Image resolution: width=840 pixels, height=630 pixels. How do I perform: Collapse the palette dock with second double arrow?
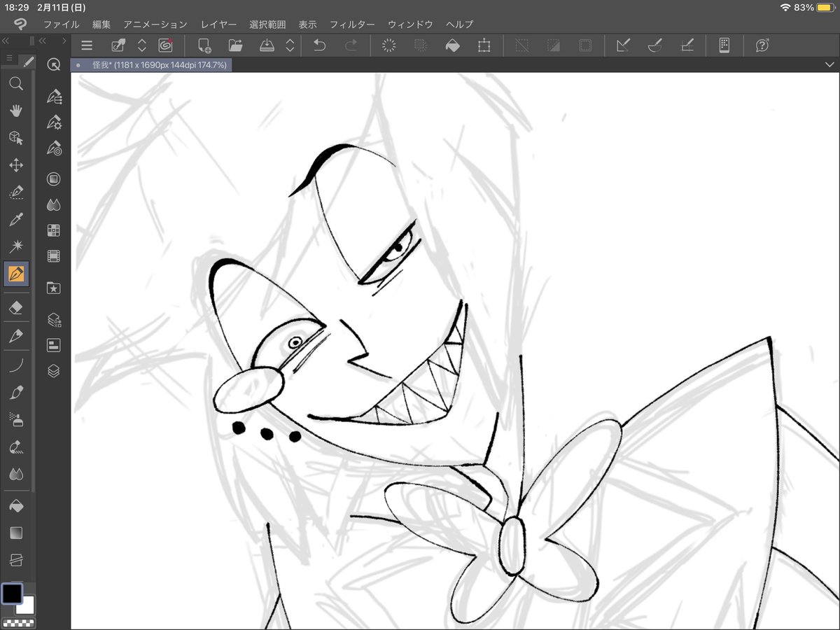click(x=43, y=41)
